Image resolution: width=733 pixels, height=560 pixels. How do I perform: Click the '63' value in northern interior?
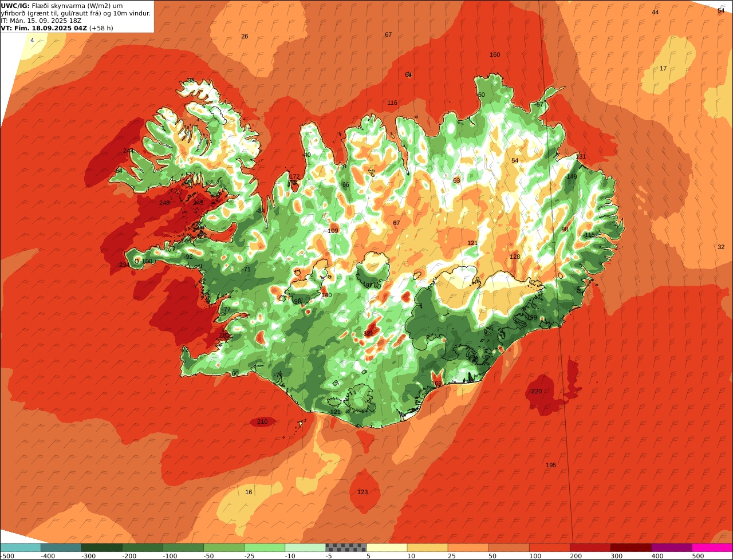456,181
